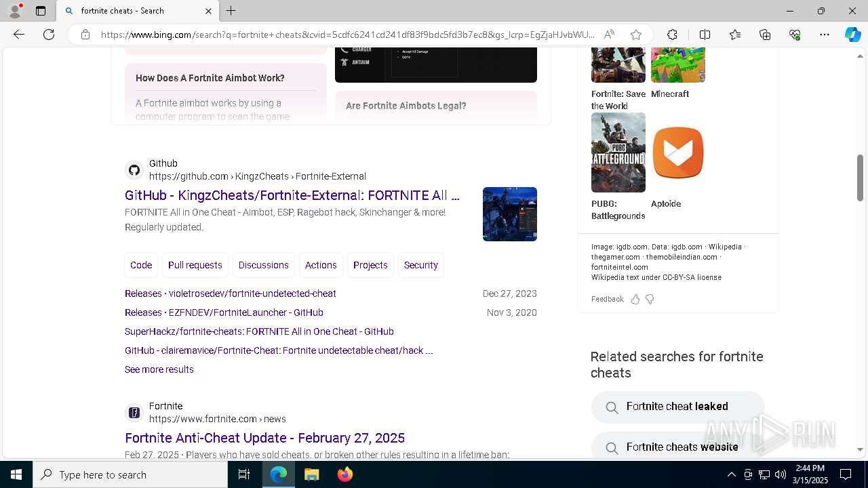The width and height of the screenshot is (868, 488).
Task: Open the Minecraft game card
Action: tap(678, 75)
